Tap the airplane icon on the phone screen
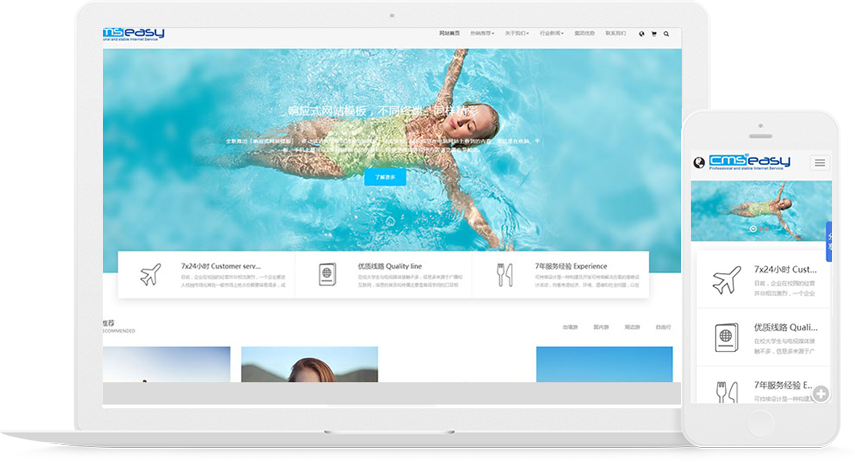 point(725,281)
